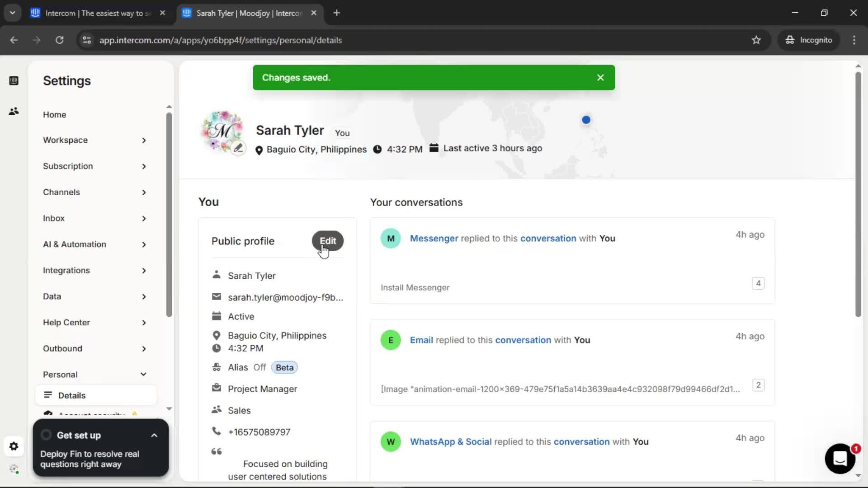
Task: Select the Details menu item
Action: tap(95, 395)
